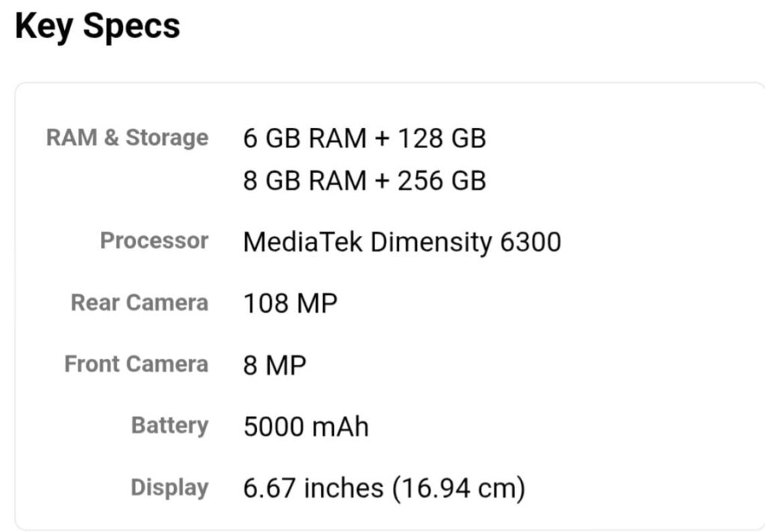Click the (16.94 cm) measurement text
Viewport: 765px width, 532px height.
coord(459,489)
